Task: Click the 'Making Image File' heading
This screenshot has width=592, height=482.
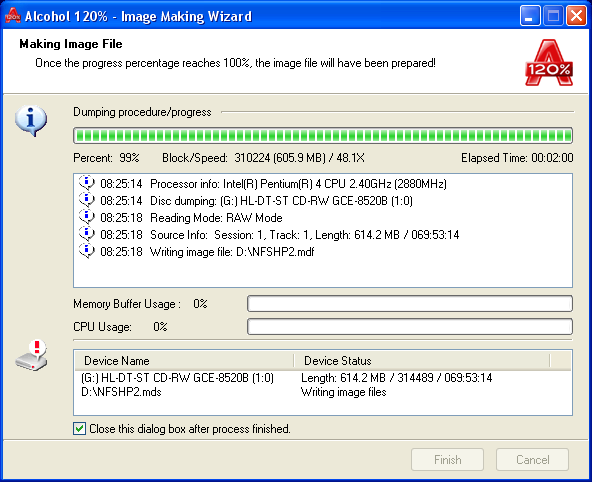Action: pyautogui.click(x=71, y=44)
